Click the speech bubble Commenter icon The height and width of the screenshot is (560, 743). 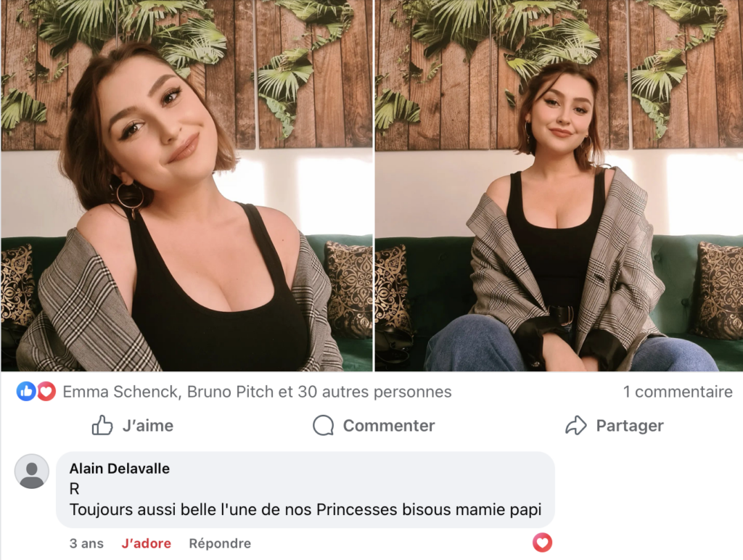pos(323,426)
